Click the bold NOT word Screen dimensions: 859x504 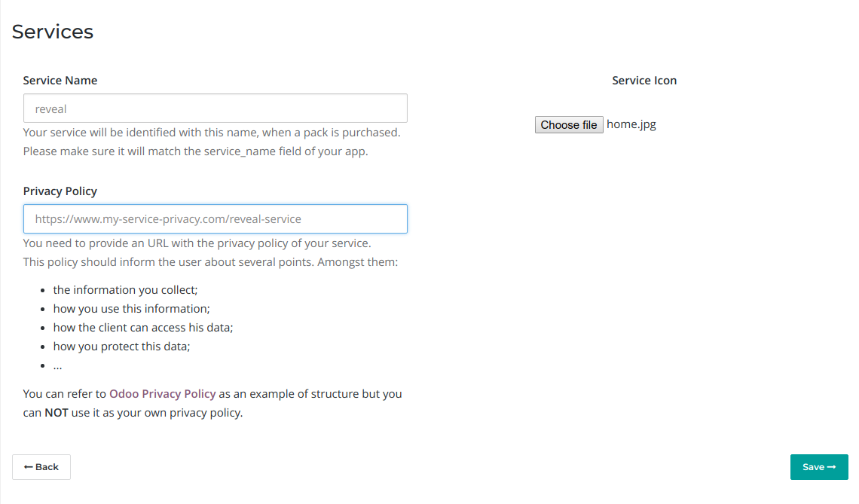57,413
